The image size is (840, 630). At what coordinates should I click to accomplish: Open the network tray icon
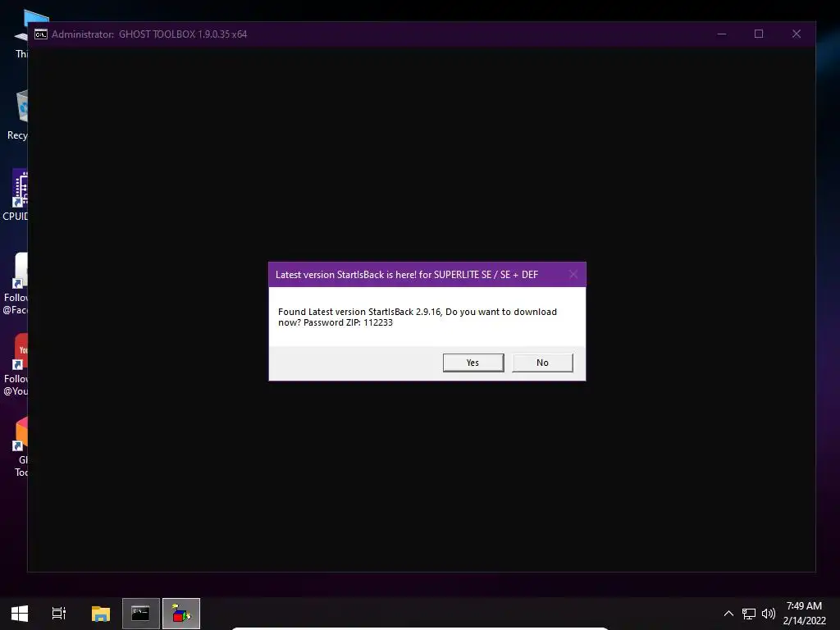coord(748,614)
